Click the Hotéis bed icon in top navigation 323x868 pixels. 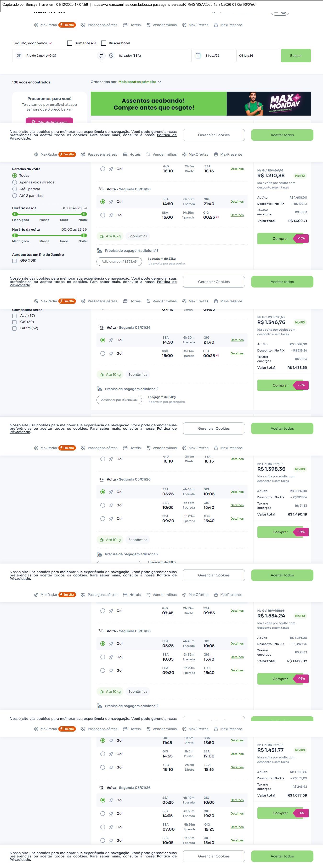[125, 25]
